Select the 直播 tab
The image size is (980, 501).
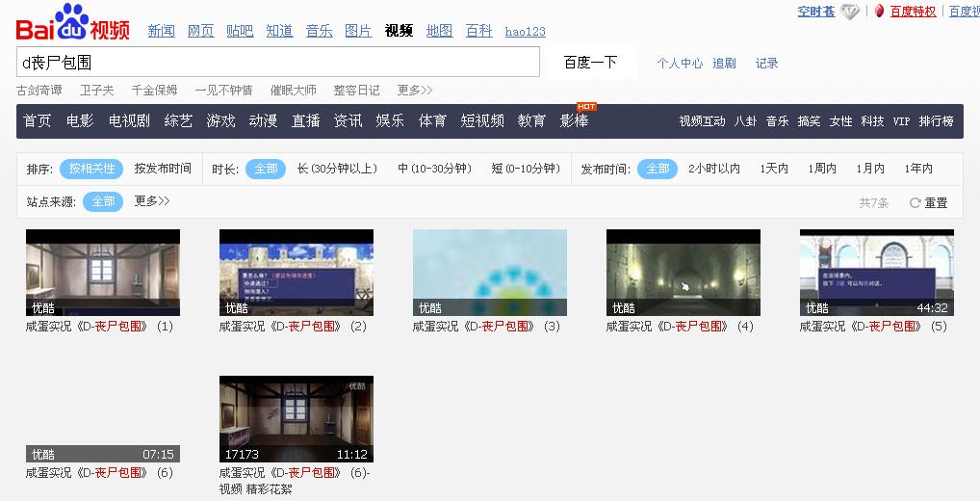305,120
